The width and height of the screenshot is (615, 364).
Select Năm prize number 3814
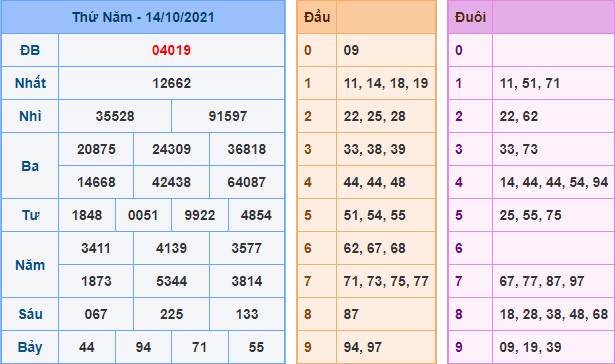pos(247,281)
